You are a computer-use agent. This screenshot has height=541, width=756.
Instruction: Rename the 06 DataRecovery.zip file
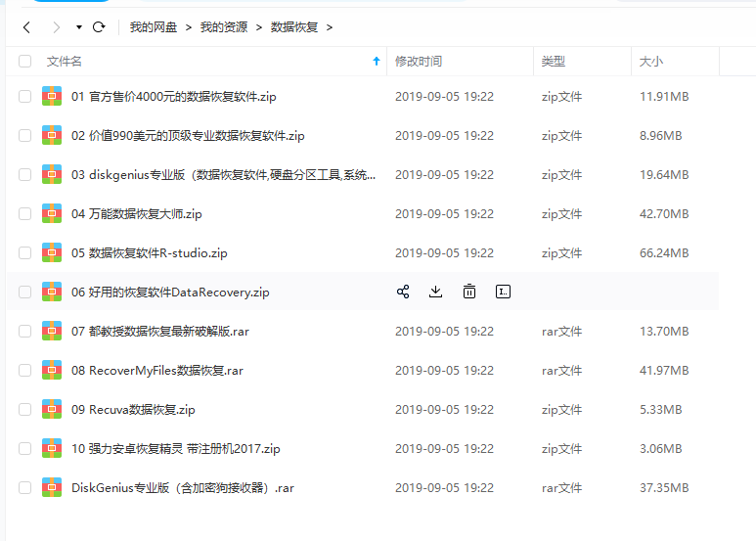pos(503,292)
